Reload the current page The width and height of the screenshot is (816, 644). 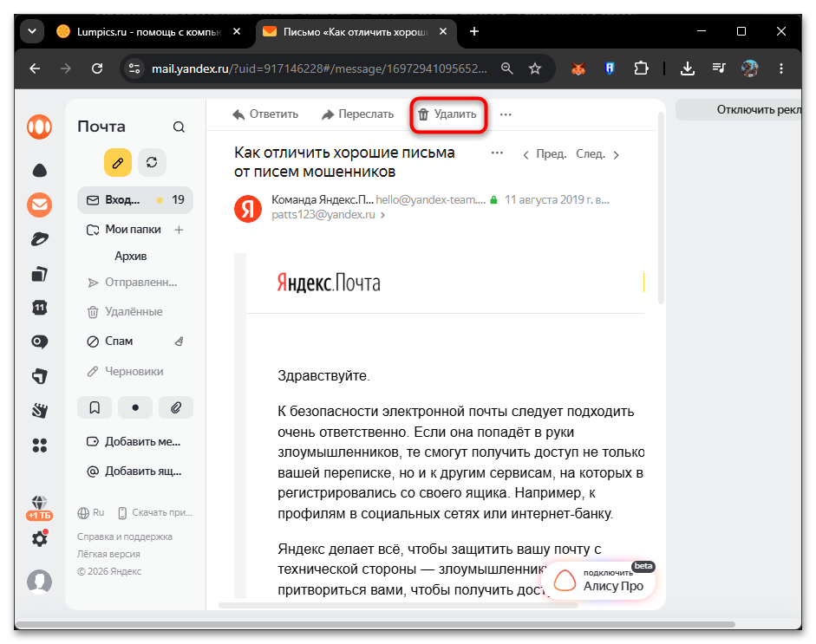[97, 68]
